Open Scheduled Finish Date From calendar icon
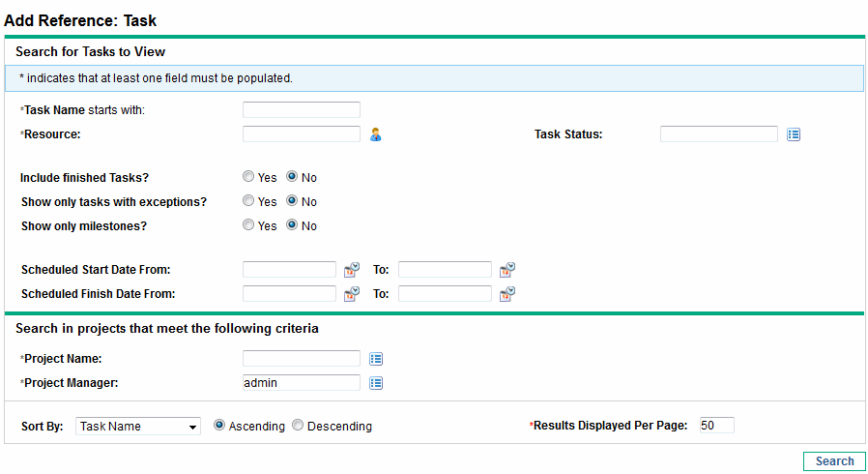 (353, 294)
